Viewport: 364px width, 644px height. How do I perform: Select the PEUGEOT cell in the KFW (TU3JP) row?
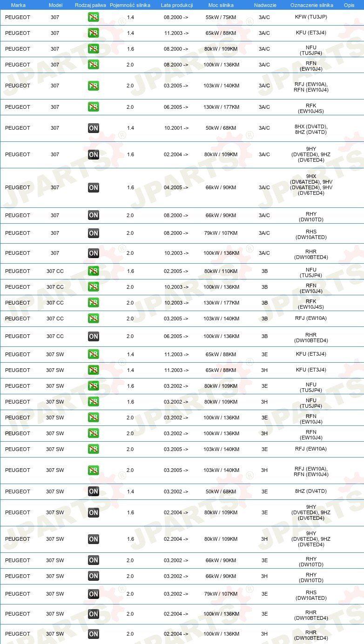tap(18, 17)
